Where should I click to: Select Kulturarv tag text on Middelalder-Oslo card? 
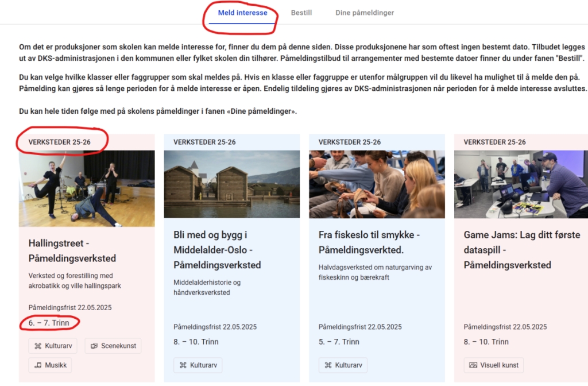pyautogui.click(x=204, y=365)
